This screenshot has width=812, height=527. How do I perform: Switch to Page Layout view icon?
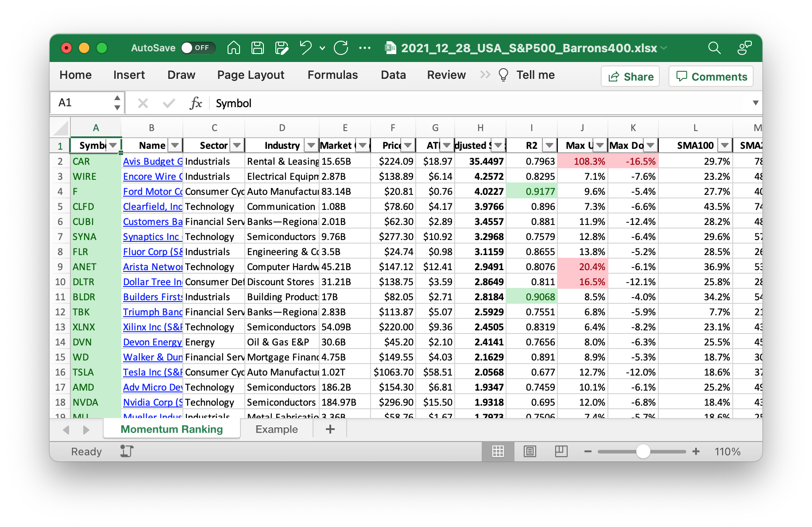pos(530,451)
